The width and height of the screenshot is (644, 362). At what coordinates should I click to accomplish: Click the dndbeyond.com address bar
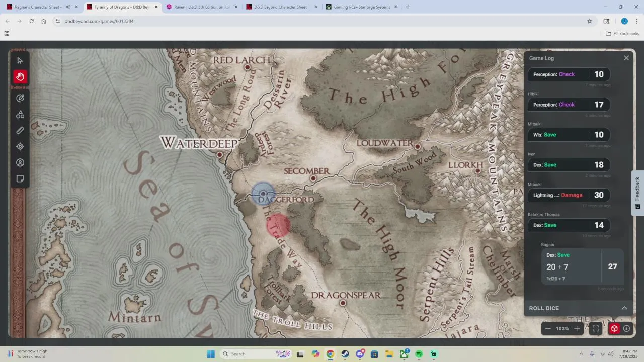(322, 21)
